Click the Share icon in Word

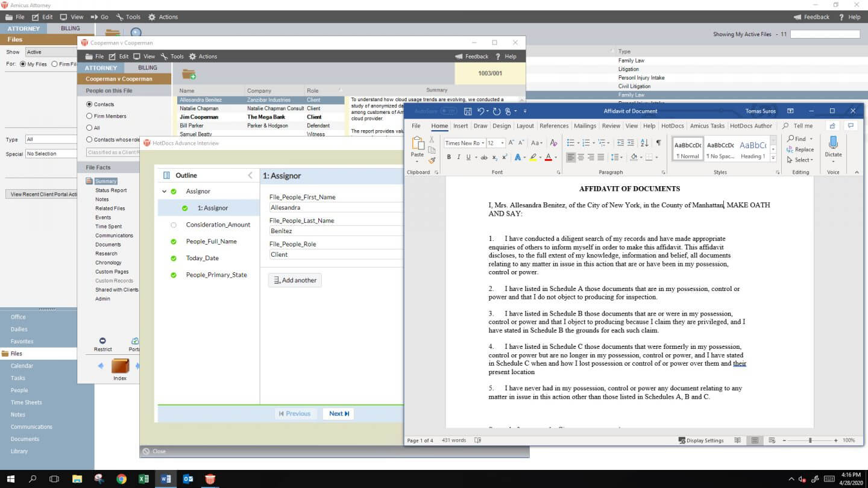[832, 126]
